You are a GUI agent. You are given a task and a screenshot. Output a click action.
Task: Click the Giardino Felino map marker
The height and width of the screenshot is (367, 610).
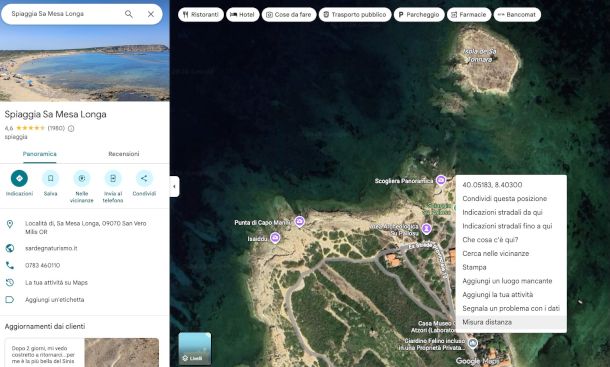(473, 343)
